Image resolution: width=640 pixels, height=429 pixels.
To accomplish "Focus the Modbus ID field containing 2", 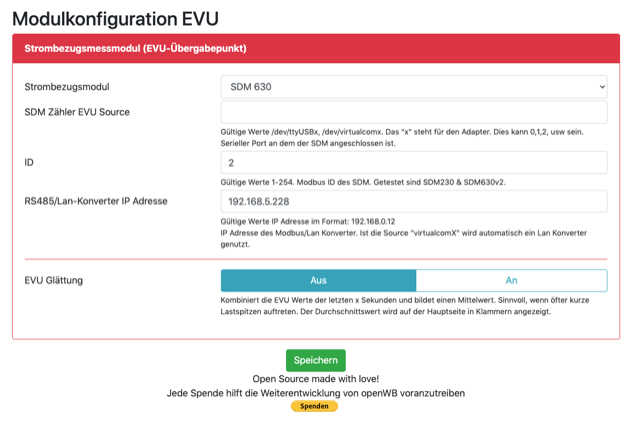I will click(x=413, y=162).
